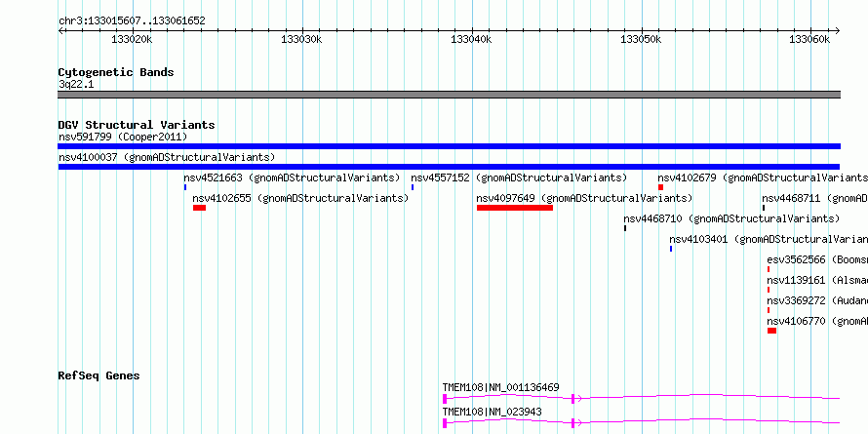This screenshot has width=868, height=434.
Task: Open the nsv4102655 variant label
Action: pos(300,198)
